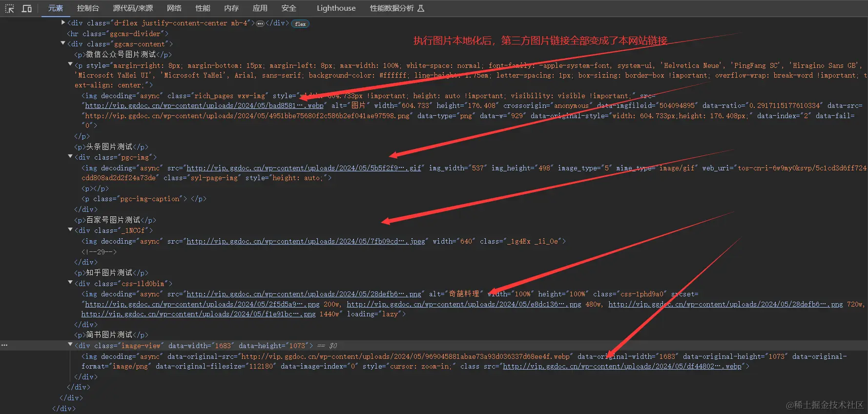Collapse the css-1ld0bim div
Viewport: 868px width, 414px height.
point(70,283)
